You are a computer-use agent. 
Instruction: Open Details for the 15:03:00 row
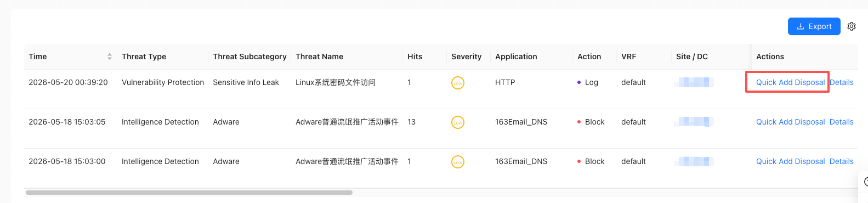coord(841,161)
